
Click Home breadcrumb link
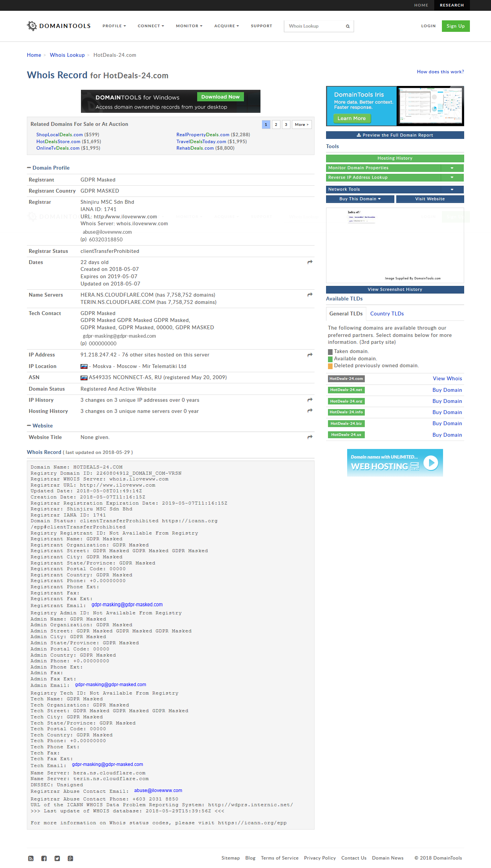[34, 55]
